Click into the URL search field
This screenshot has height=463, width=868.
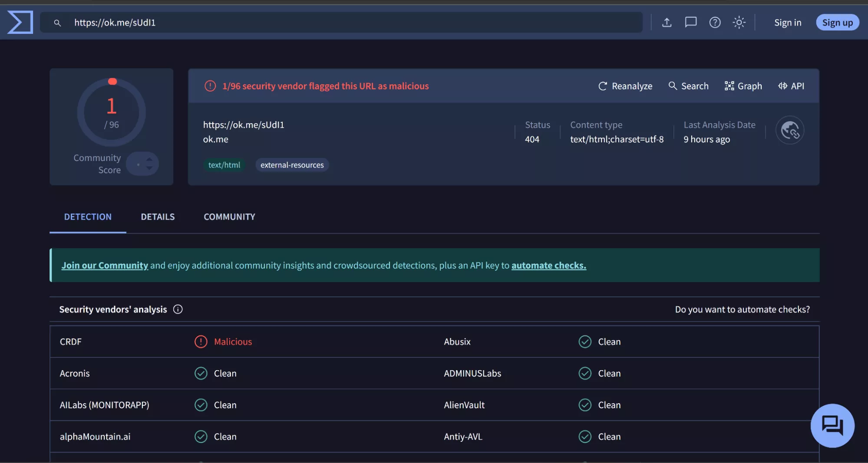click(x=347, y=23)
